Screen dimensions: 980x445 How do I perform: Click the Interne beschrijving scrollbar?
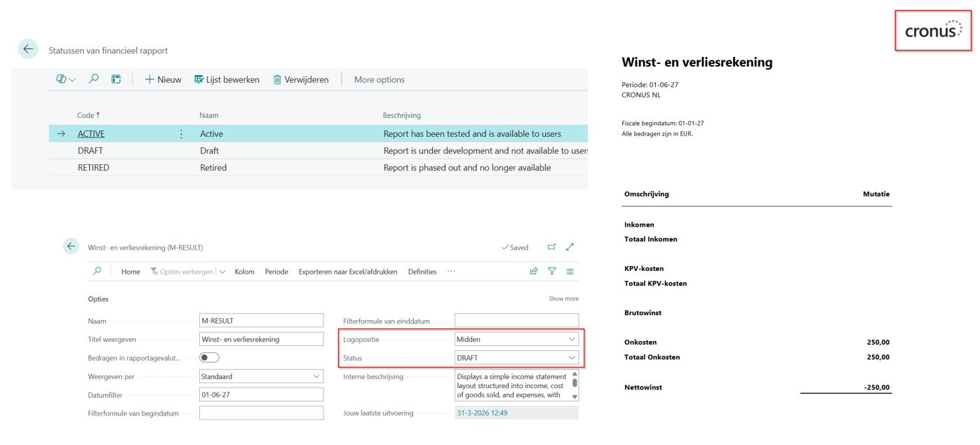point(575,385)
